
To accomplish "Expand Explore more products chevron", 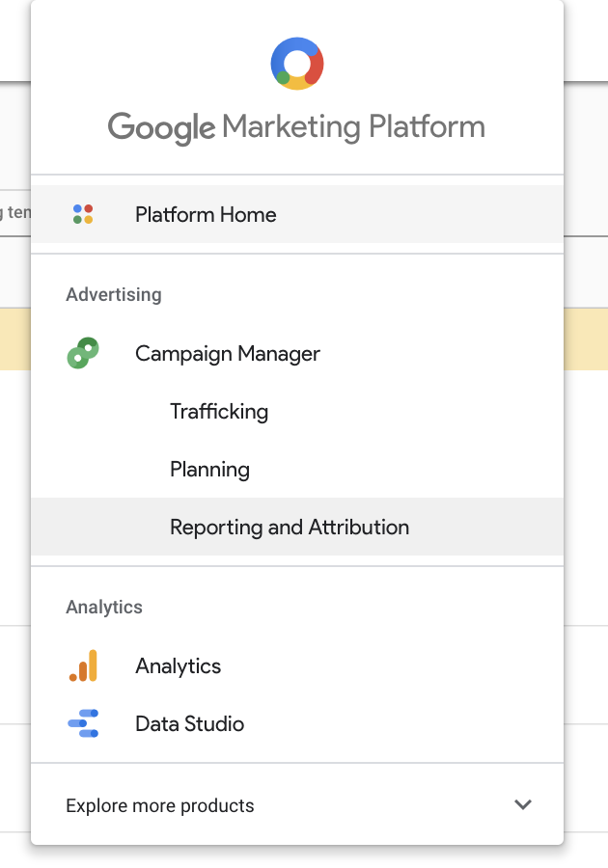I will pyautogui.click(x=523, y=804).
